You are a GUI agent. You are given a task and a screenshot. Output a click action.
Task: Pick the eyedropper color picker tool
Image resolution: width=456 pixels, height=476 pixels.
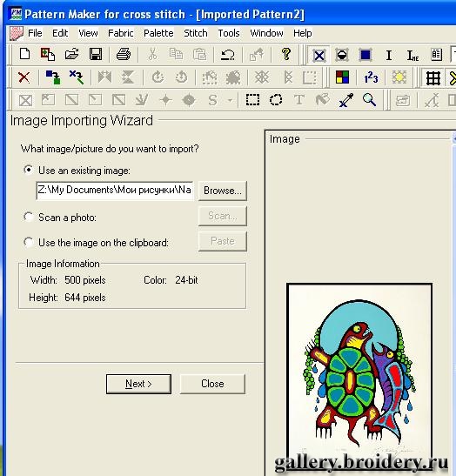345,100
